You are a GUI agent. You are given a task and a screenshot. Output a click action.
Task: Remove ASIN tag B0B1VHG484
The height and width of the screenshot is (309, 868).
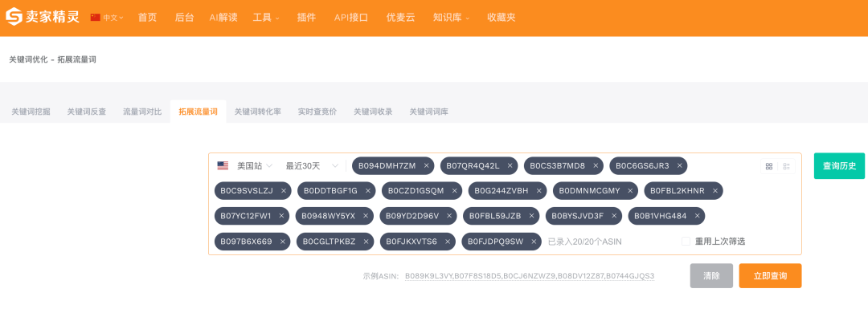(697, 216)
